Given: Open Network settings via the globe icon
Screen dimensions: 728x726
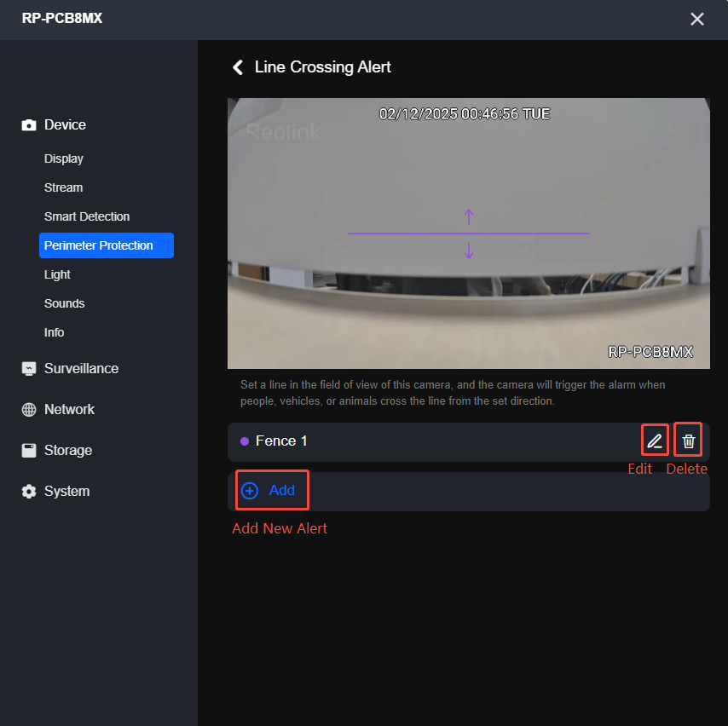Looking at the screenshot, I should [29, 409].
